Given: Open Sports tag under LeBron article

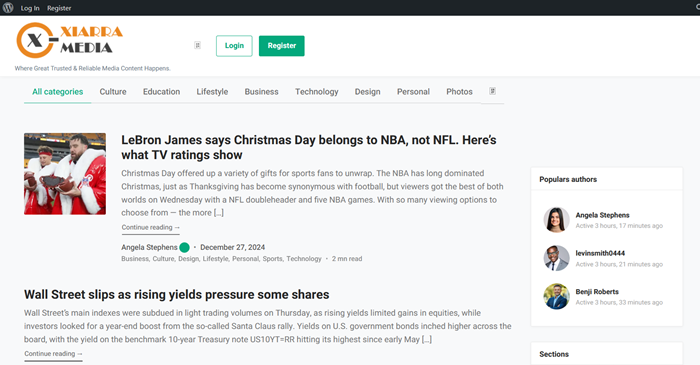Looking at the screenshot, I should coord(272,259).
